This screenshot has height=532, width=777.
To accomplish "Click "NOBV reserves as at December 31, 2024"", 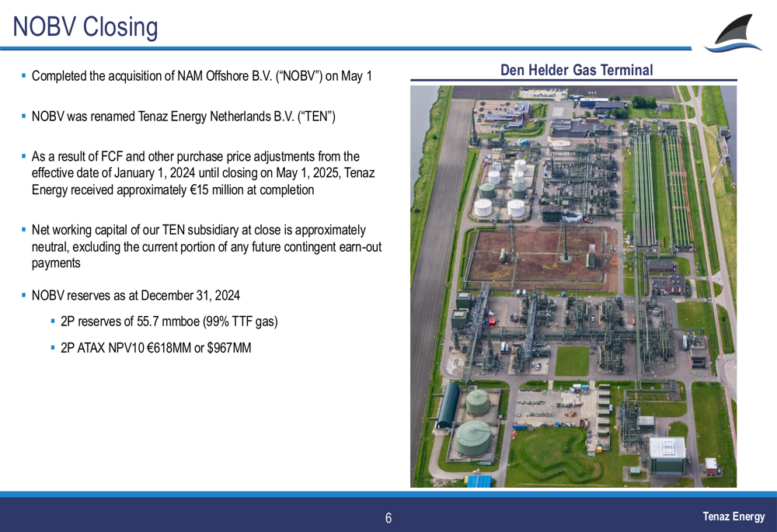I will tap(136, 296).
